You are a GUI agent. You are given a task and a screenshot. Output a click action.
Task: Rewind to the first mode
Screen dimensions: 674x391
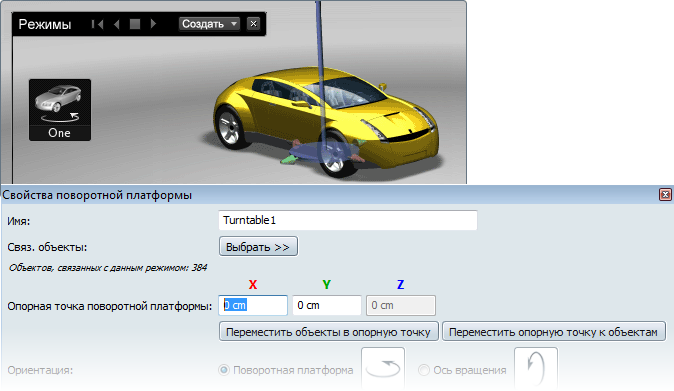(x=97, y=24)
